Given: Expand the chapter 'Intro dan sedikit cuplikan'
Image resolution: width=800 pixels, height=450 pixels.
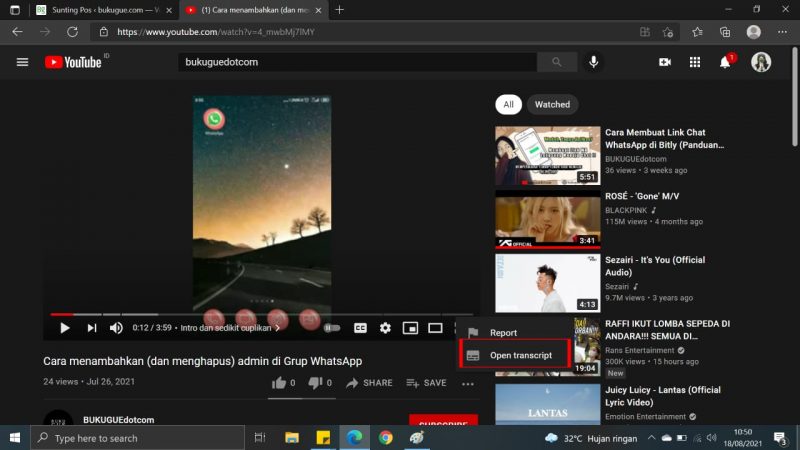Looking at the screenshot, I should pyautogui.click(x=230, y=328).
